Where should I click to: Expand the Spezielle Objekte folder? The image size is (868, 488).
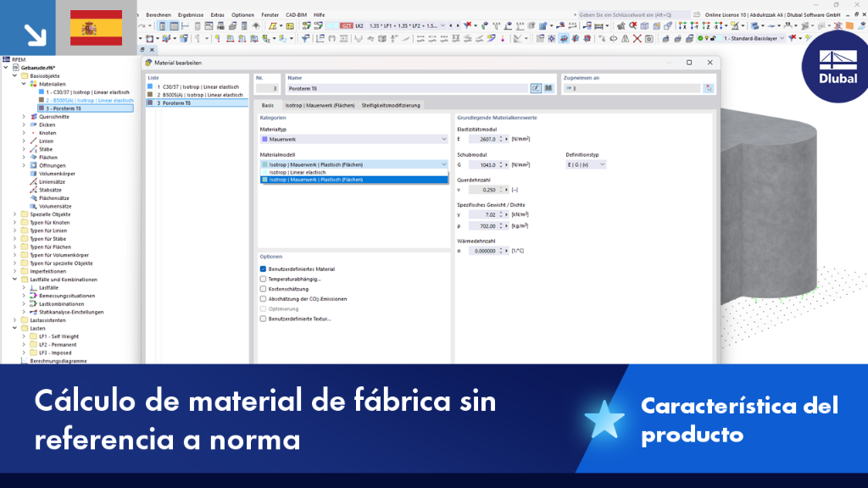tap(15, 214)
